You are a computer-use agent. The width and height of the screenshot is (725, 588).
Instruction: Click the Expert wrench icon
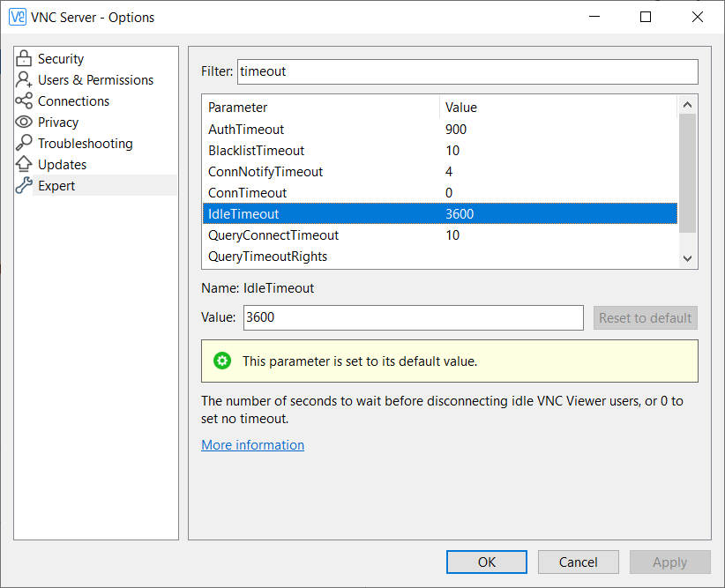[x=24, y=186]
